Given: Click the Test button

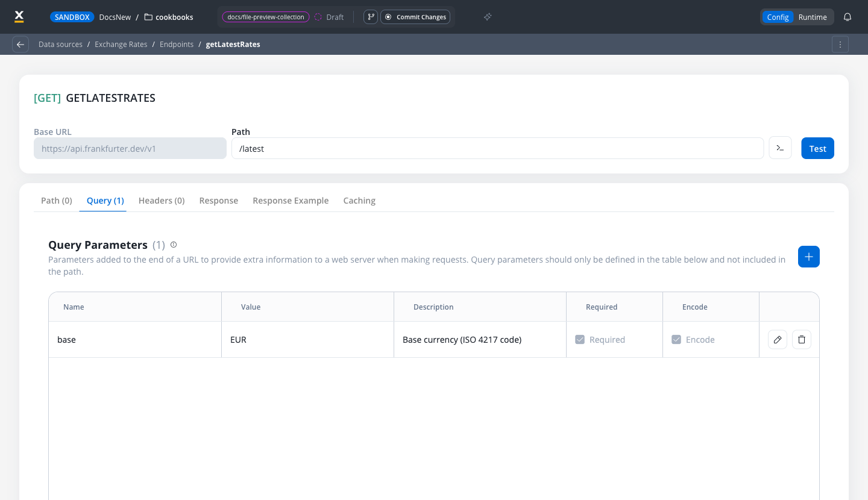Looking at the screenshot, I should 817,148.
